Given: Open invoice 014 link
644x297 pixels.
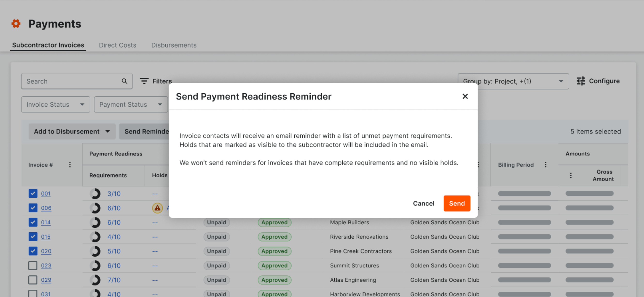Looking at the screenshot, I should (46, 222).
